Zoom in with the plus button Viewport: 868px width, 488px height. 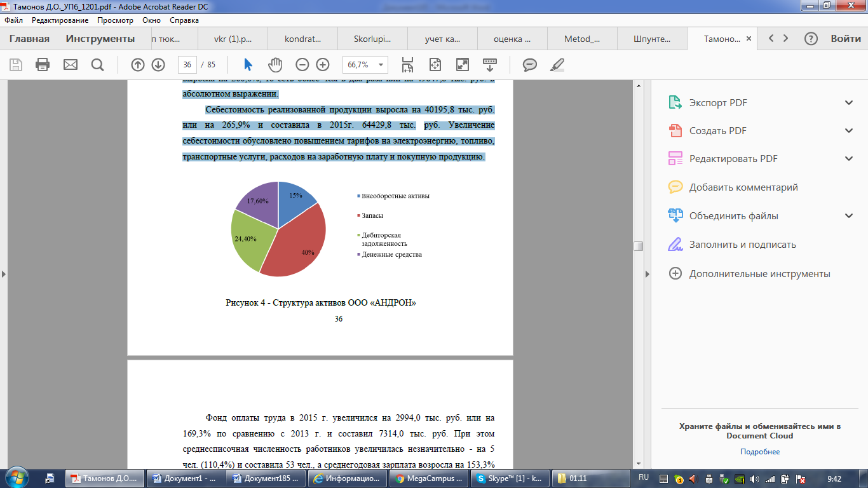(323, 65)
